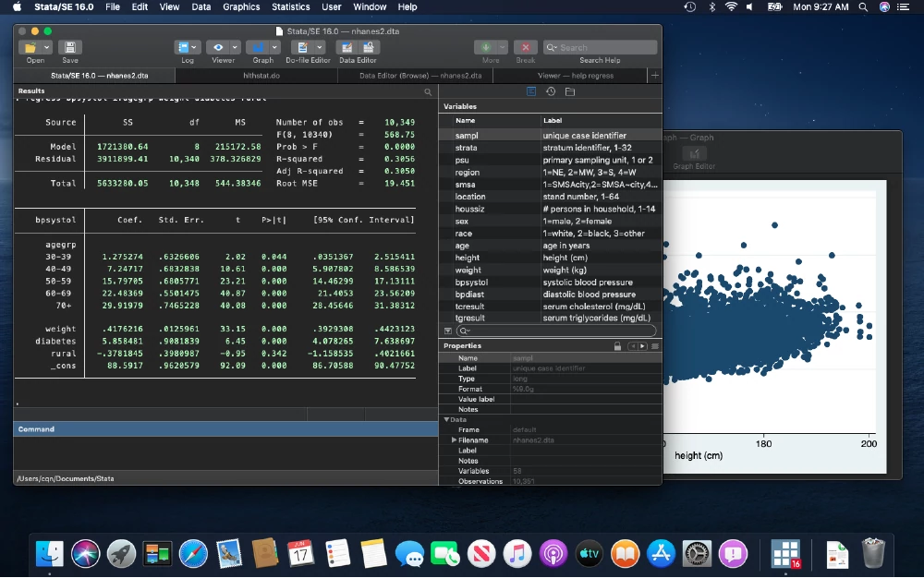Click the Command window input area
This screenshot has width=924, height=578.
pos(225,452)
